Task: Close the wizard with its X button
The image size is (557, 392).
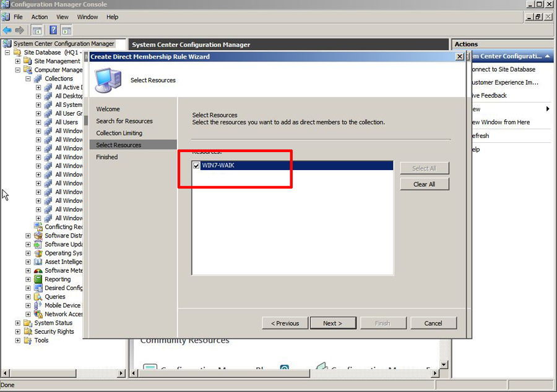Action: pos(460,56)
